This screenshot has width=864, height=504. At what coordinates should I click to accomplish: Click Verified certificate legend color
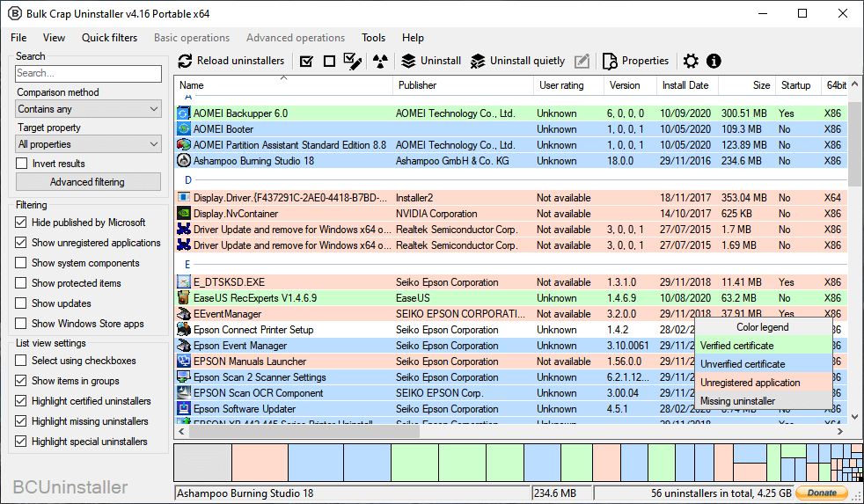[763, 346]
